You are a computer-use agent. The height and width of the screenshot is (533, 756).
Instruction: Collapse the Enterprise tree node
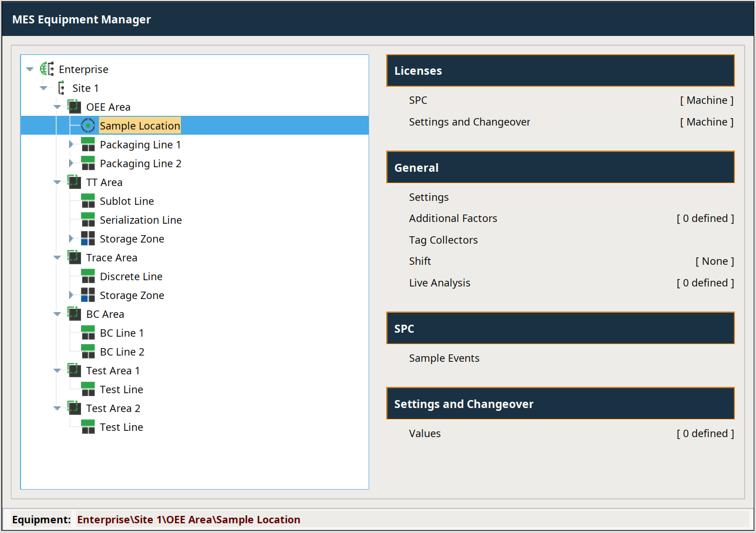pyautogui.click(x=30, y=70)
